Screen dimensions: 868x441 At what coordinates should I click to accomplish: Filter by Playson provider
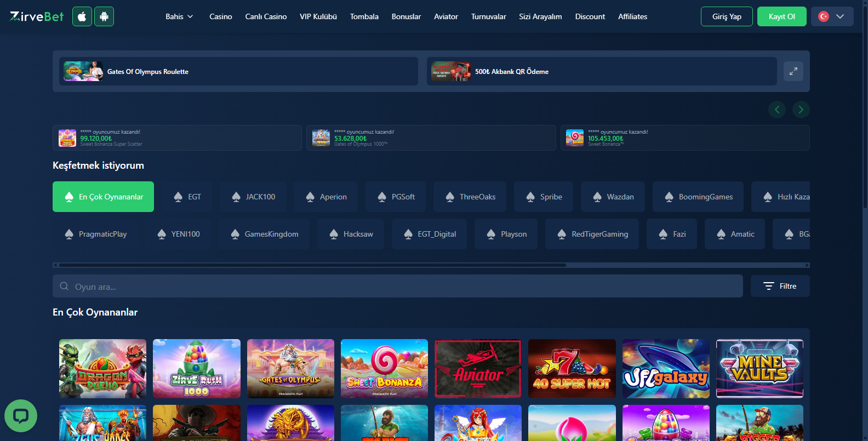[506, 234]
